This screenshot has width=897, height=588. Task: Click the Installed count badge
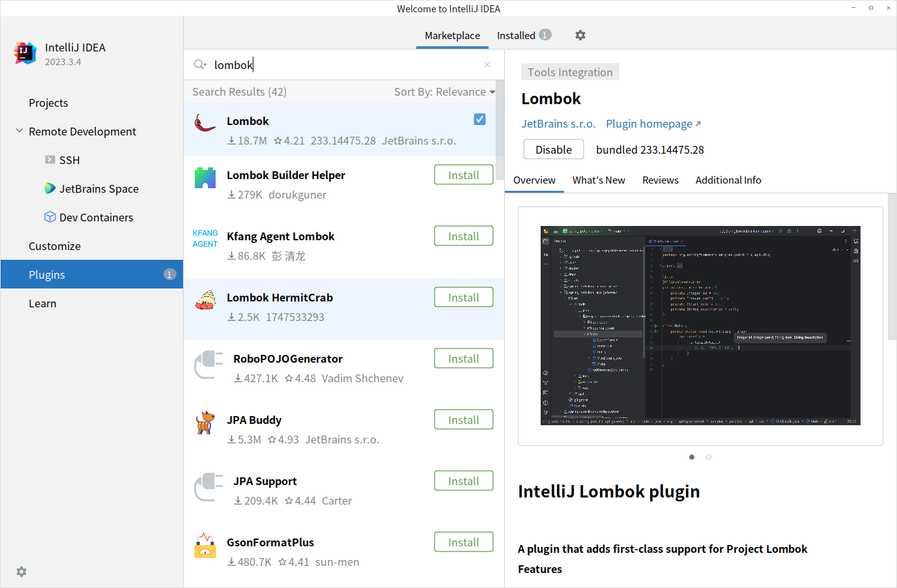pos(545,35)
